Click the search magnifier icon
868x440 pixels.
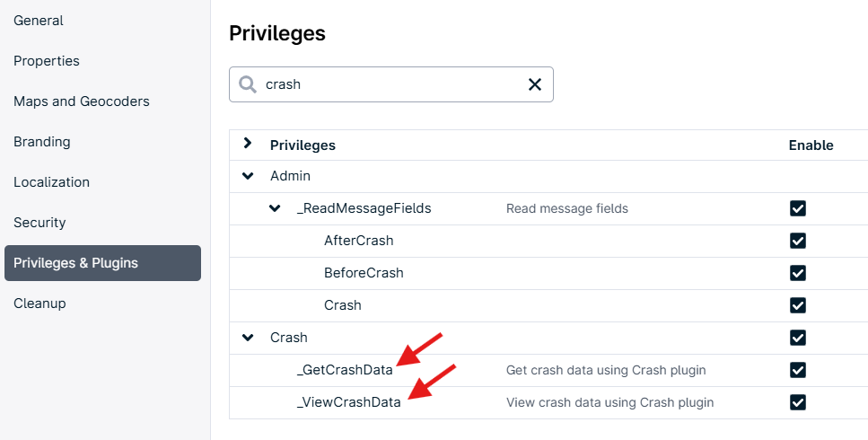point(248,84)
